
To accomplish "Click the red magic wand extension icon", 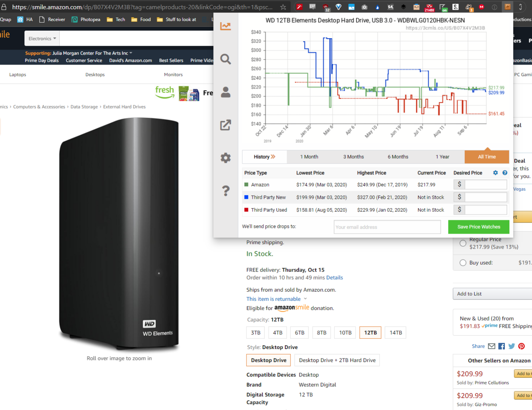I will click(300, 7).
